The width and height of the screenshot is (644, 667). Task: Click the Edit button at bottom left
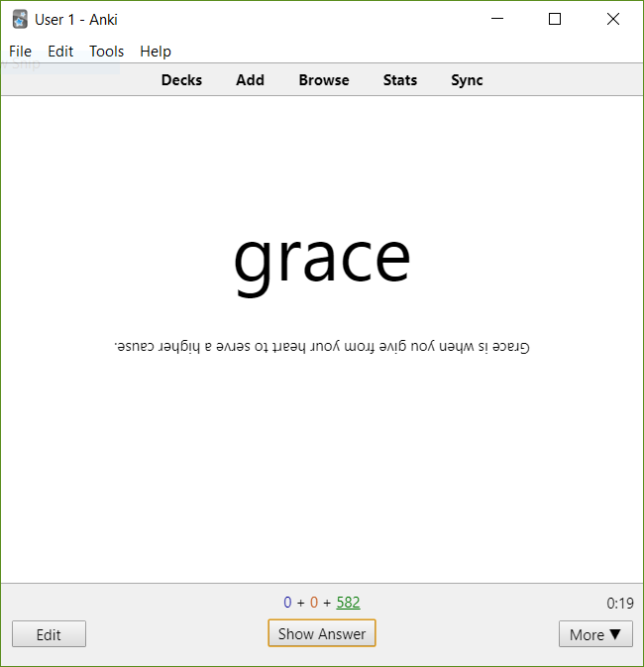[49, 635]
